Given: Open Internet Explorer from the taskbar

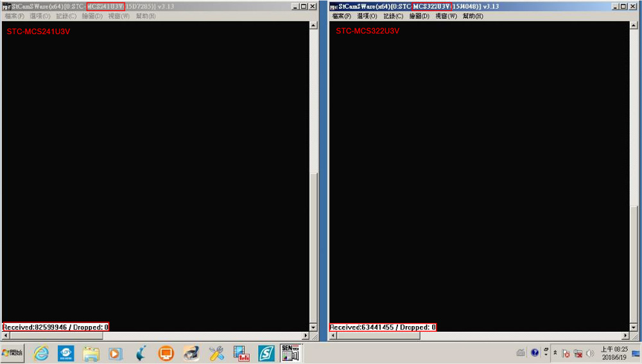Looking at the screenshot, I should tap(41, 352).
